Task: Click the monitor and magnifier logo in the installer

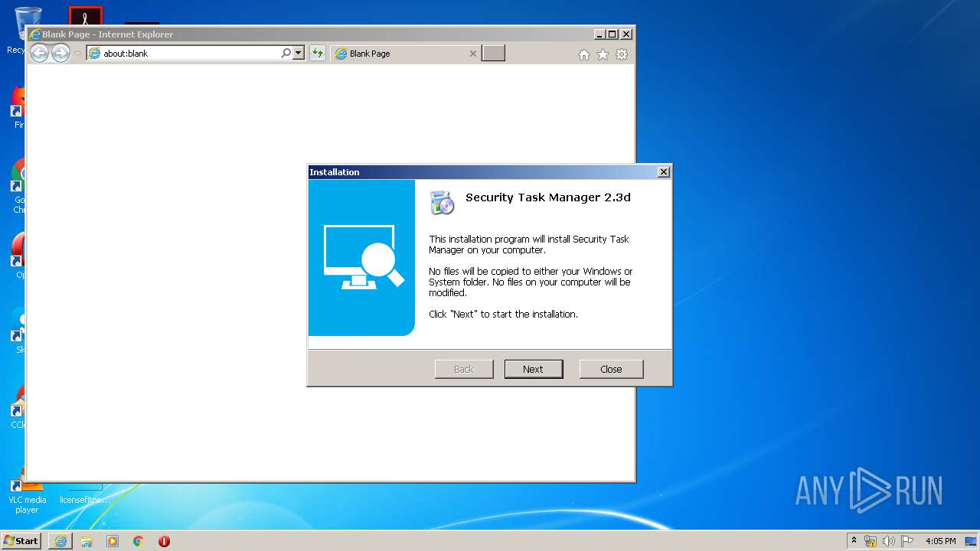Action: pos(363,256)
